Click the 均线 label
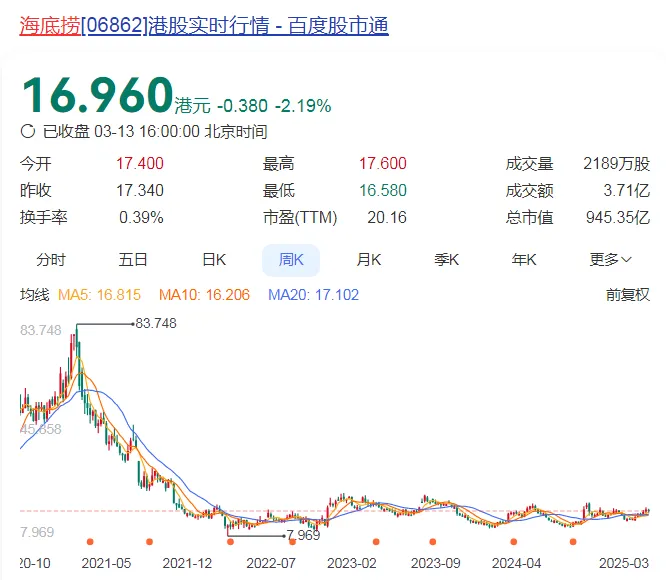The height and width of the screenshot is (580, 666). pos(34,294)
